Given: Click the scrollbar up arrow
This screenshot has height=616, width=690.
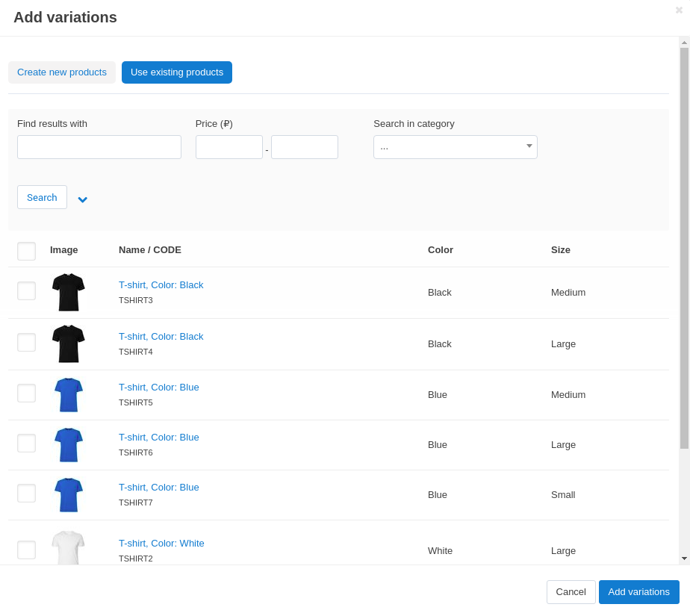Looking at the screenshot, I should coord(684,43).
